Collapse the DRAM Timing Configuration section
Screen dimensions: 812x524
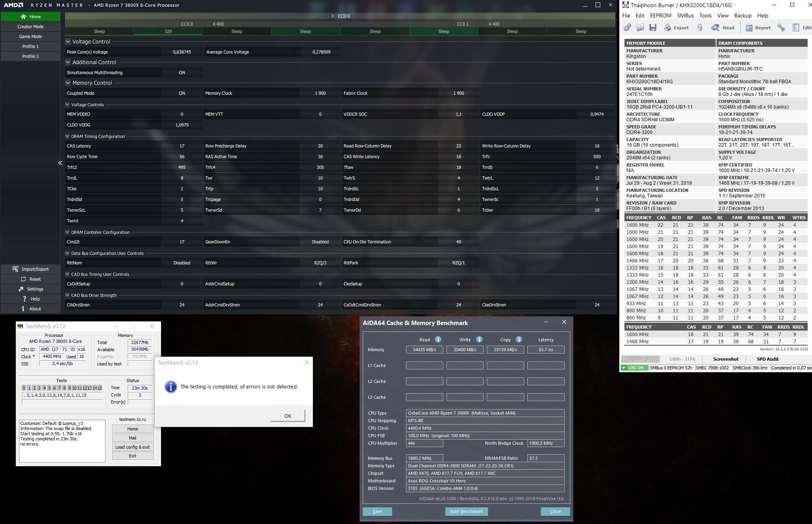(x=67, y=136)
